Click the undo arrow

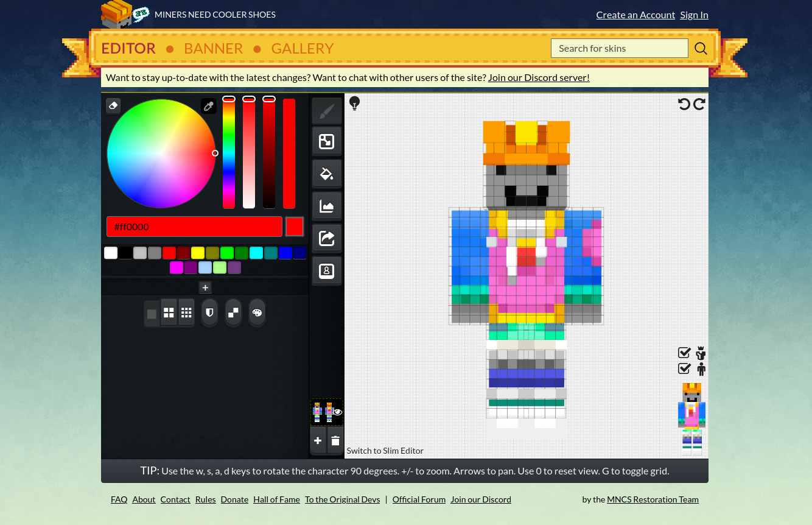684,104
